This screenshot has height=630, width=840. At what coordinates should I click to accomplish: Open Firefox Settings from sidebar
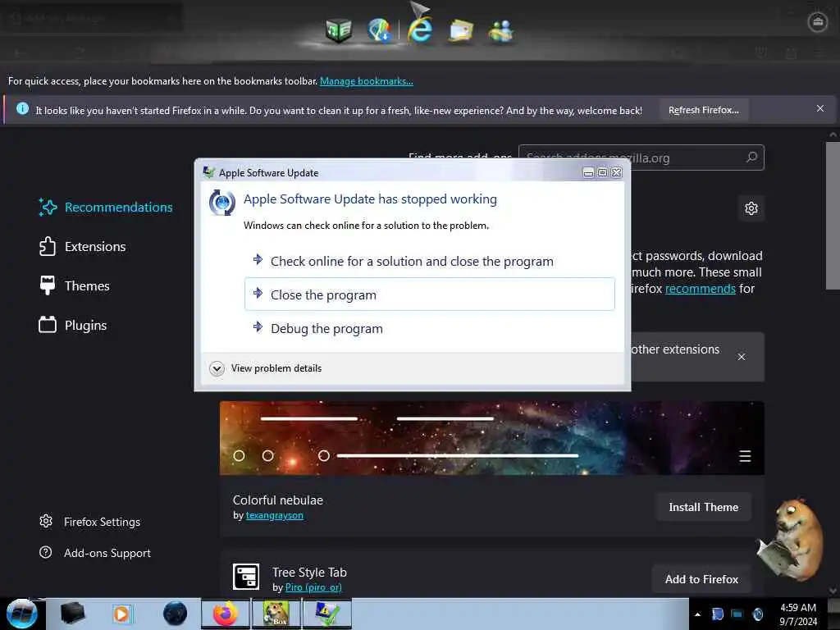(x=89, y=522)
